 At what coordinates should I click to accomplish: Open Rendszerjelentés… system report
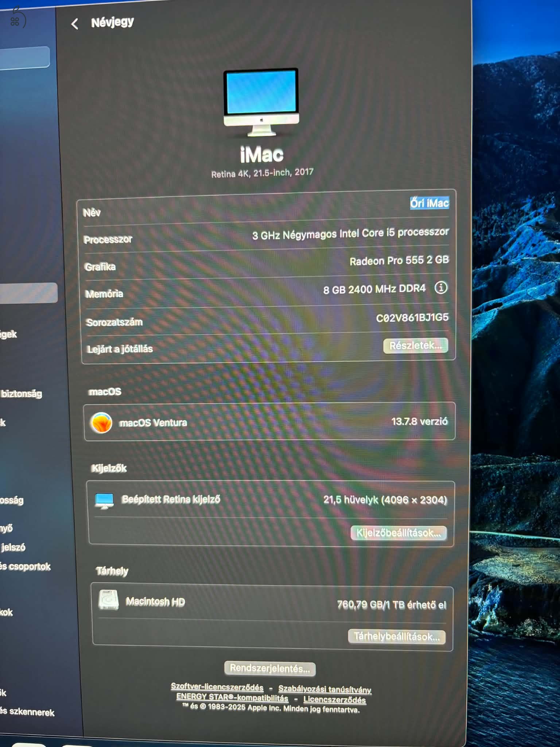[270, 669]
